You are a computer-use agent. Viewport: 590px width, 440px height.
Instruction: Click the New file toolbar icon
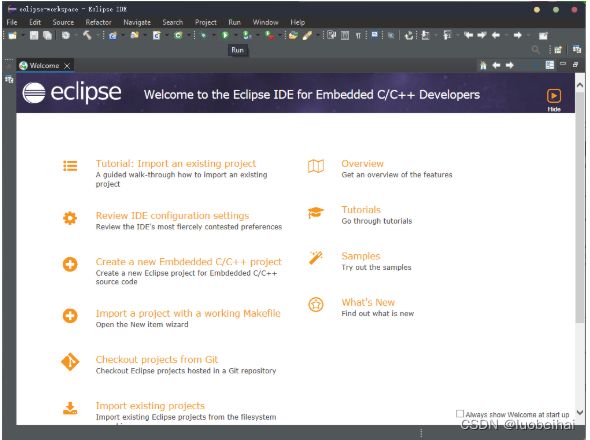(x=12, y=36)
